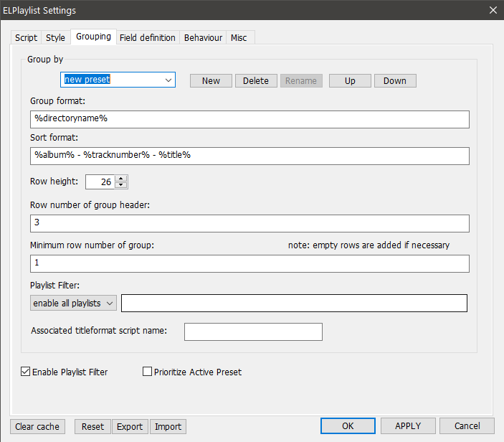Move the preset Up
This screenshot has height=442, width=504.
[350, 80]
